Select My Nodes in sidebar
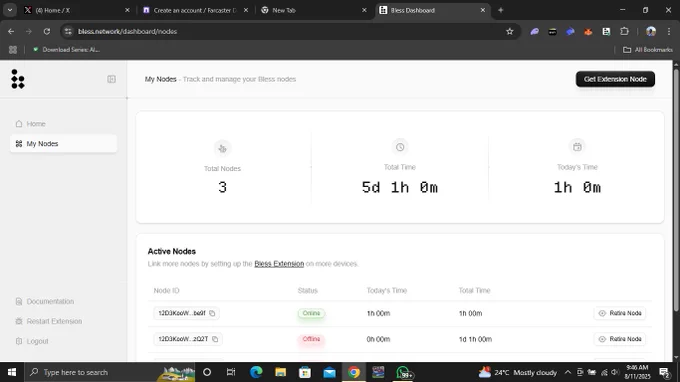 pyautogui.click(x=63, y=144)
